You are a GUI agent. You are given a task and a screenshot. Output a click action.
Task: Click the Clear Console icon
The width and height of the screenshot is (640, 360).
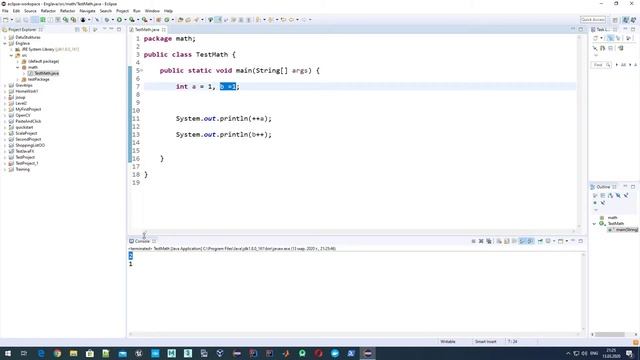pyautogui.click(x=499, y=241)
